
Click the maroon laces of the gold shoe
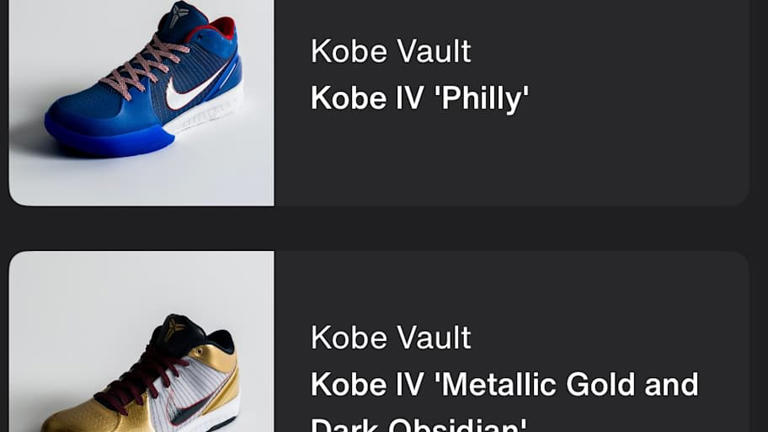pos(140,382)
